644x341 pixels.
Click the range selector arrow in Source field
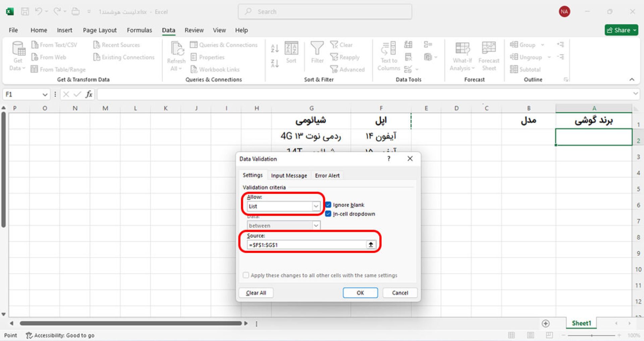[x=371, y=245]
